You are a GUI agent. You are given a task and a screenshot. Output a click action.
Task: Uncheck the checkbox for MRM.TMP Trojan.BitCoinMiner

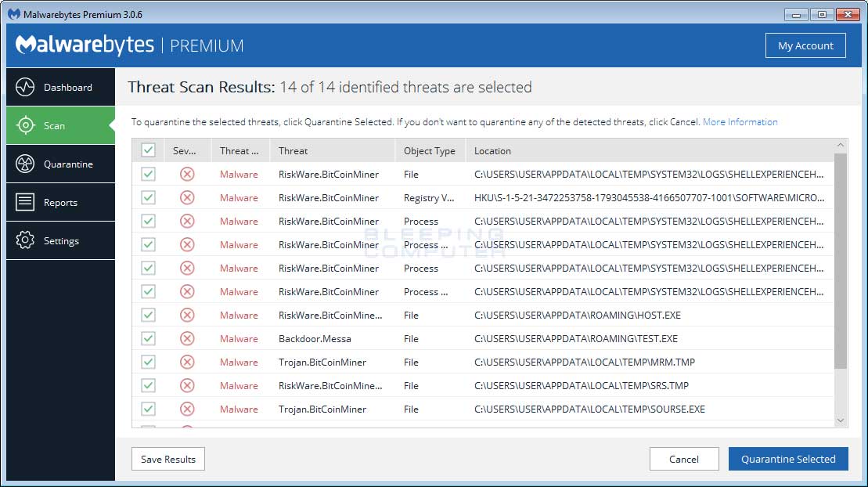click(148, 362)
